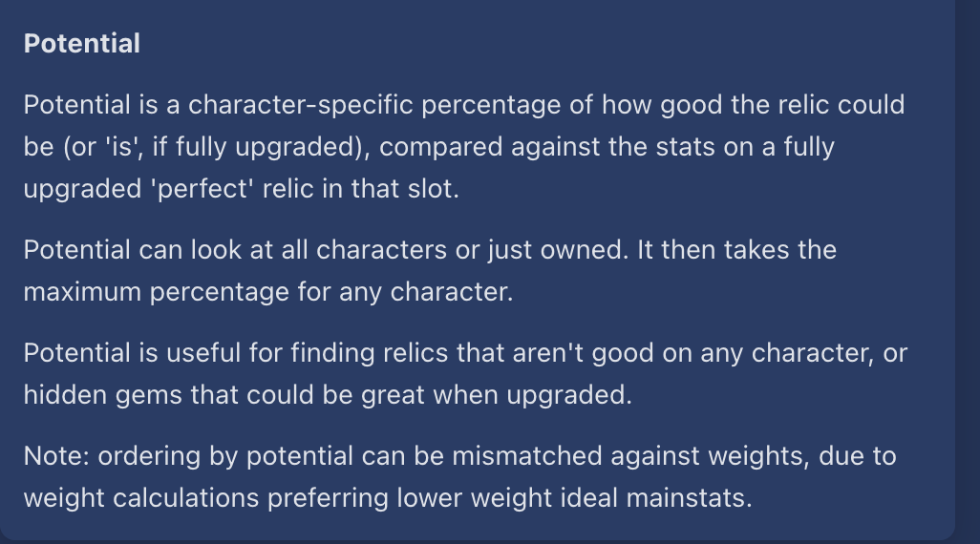Click the 'Note:' label in last paragraph

coord(55,456)
